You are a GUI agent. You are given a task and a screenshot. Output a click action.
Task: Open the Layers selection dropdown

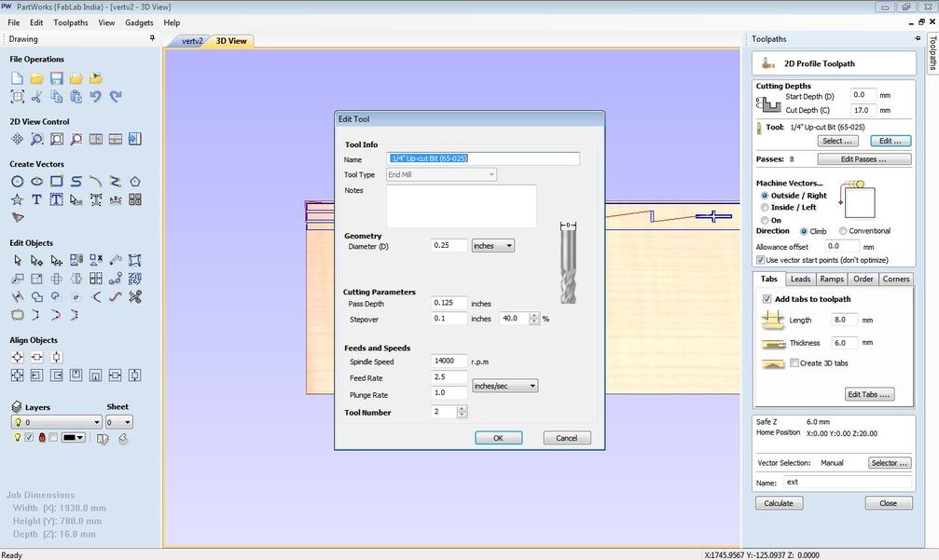tap(56, 422)
